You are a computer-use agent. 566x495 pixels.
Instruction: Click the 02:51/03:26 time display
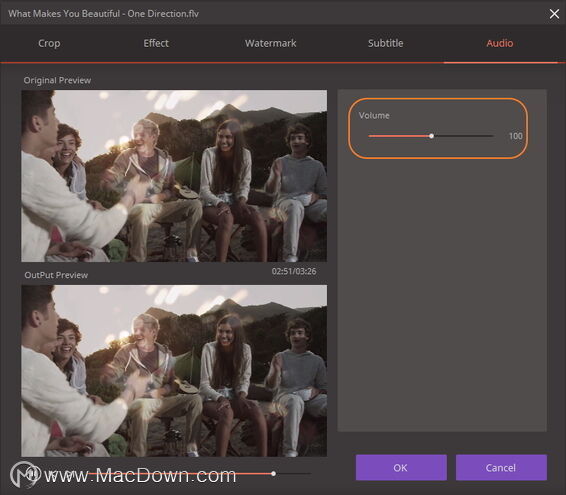[x=294, y=271]
